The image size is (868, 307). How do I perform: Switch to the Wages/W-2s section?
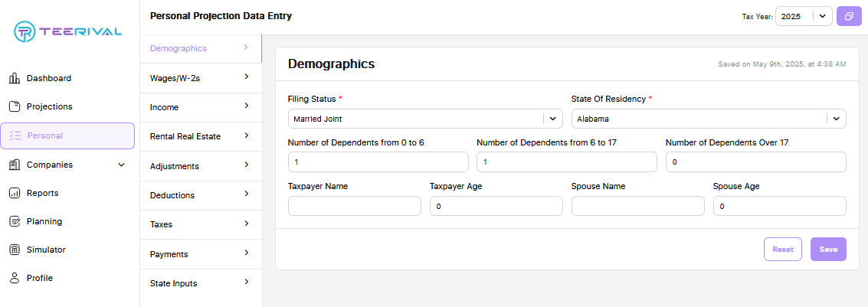pyautogui.click(x=201, y=78)
